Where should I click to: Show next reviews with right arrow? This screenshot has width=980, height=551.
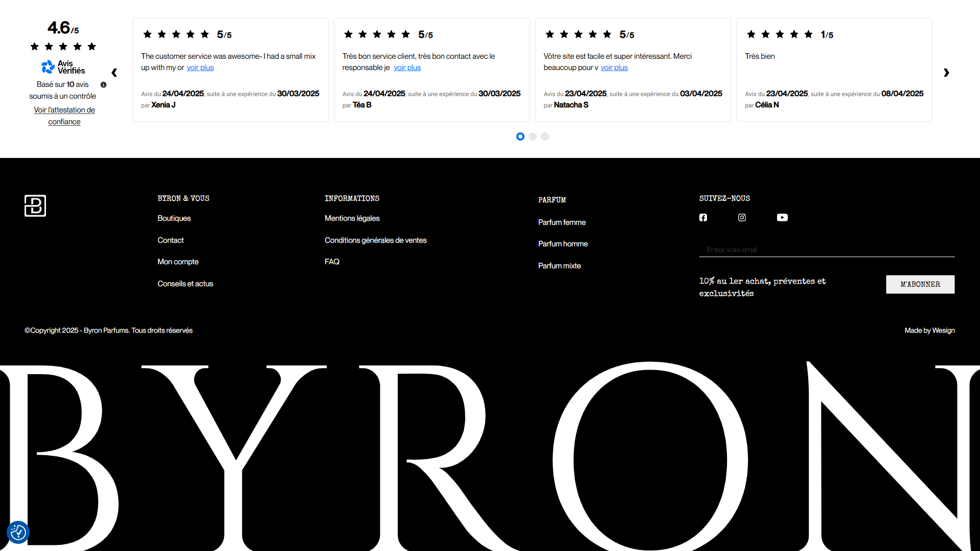pyautogui.click(x=946, y=73)
